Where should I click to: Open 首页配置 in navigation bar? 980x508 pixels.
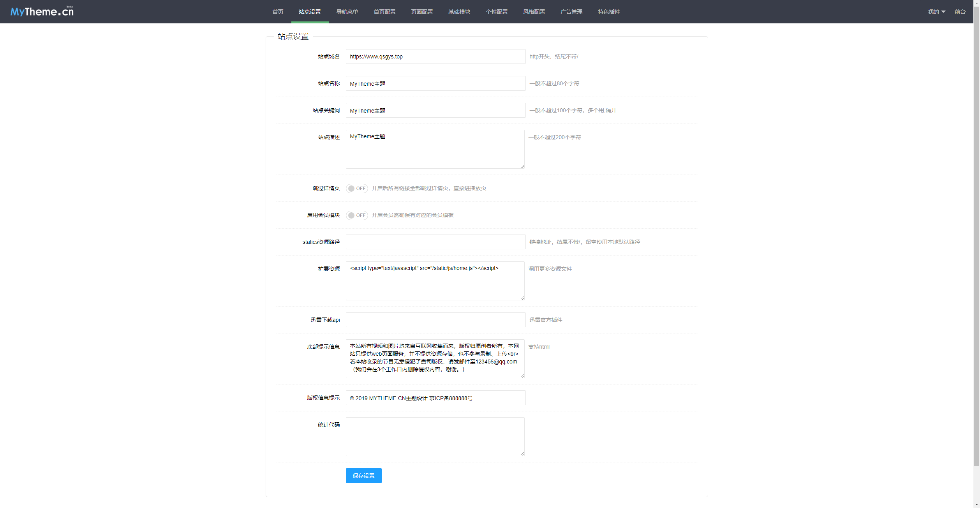384,12
